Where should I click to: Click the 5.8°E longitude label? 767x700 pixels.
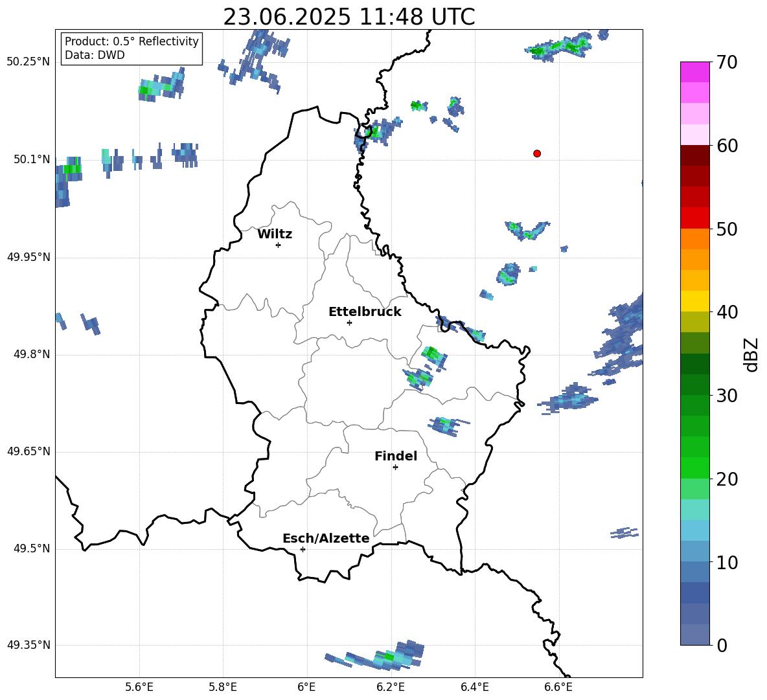[223, 687]
